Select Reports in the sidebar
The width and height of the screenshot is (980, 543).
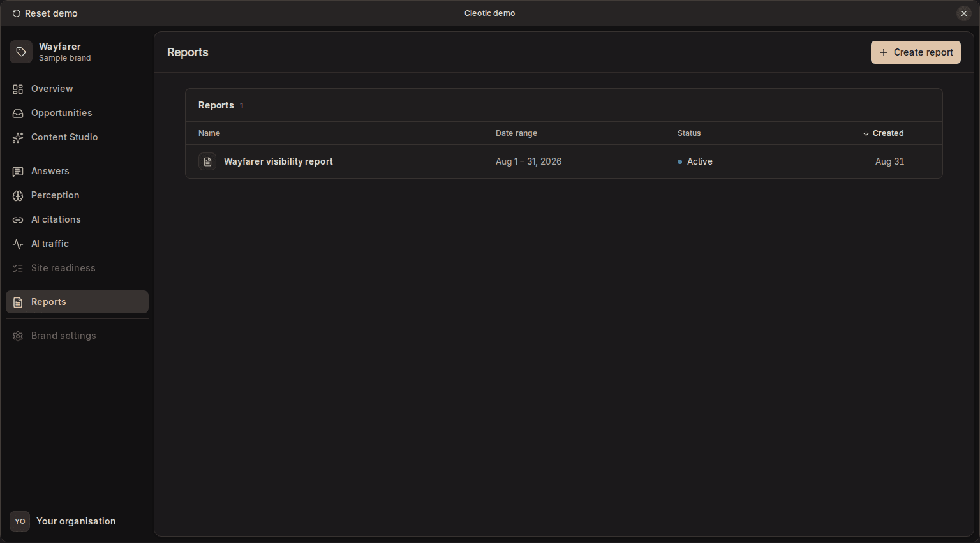77,302
